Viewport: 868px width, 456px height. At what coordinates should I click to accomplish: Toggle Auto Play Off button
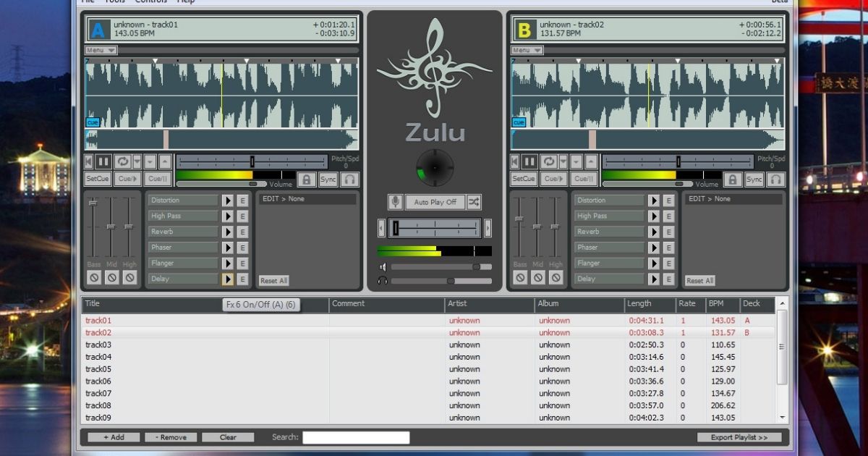(x=435, y=202)
